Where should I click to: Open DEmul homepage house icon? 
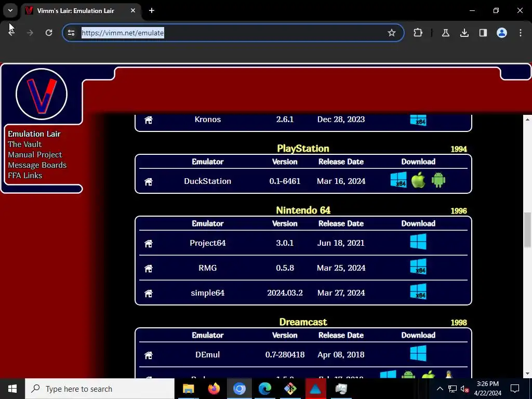coord(149,355)
